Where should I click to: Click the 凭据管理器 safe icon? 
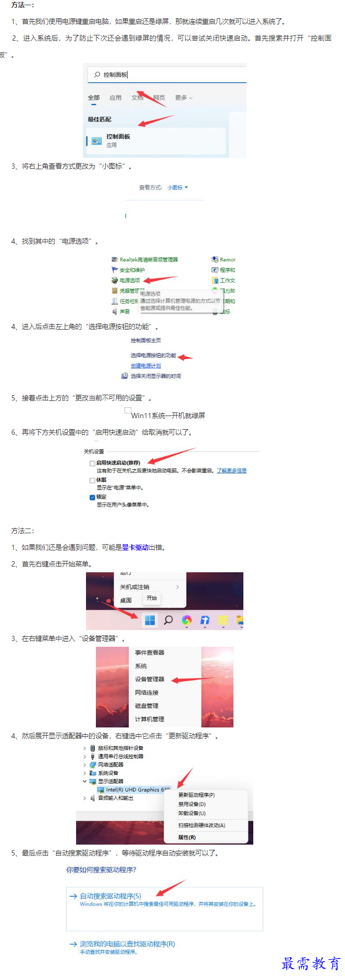(115, 291)
